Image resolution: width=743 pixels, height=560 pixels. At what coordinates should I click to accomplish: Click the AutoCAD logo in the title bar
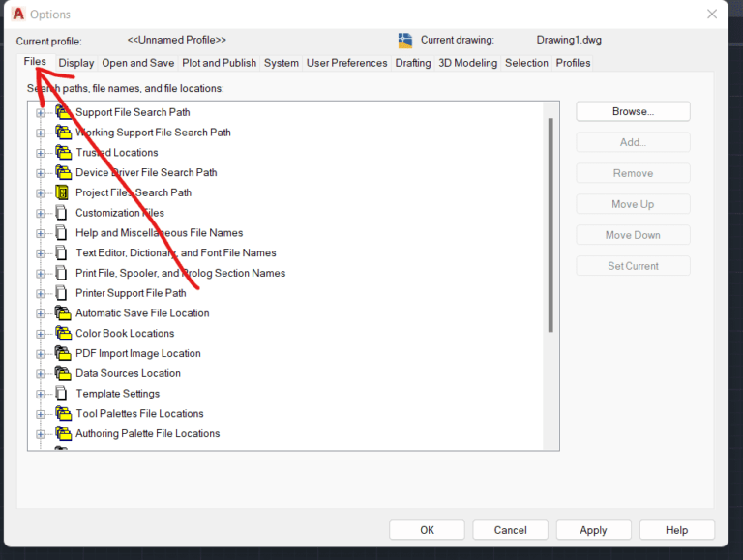(18, 14)
